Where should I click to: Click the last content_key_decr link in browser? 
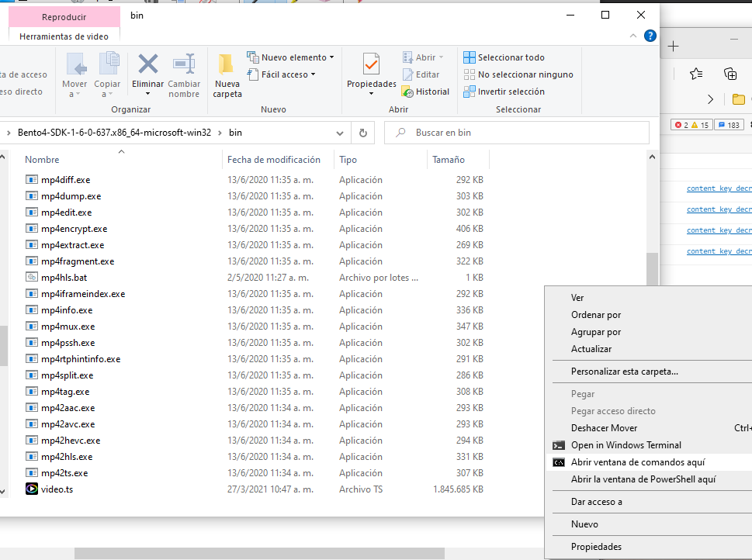tap(719, 251)
